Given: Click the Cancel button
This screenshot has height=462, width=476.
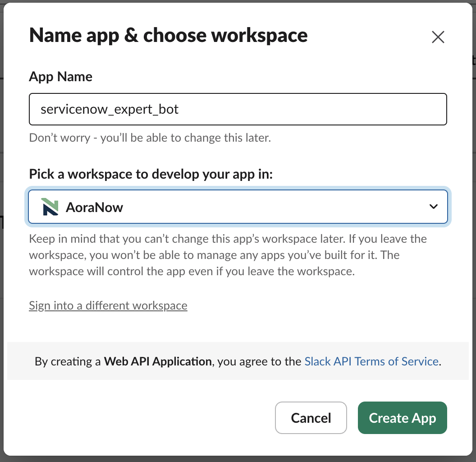Looking at the screenshot, I should 311,418.
